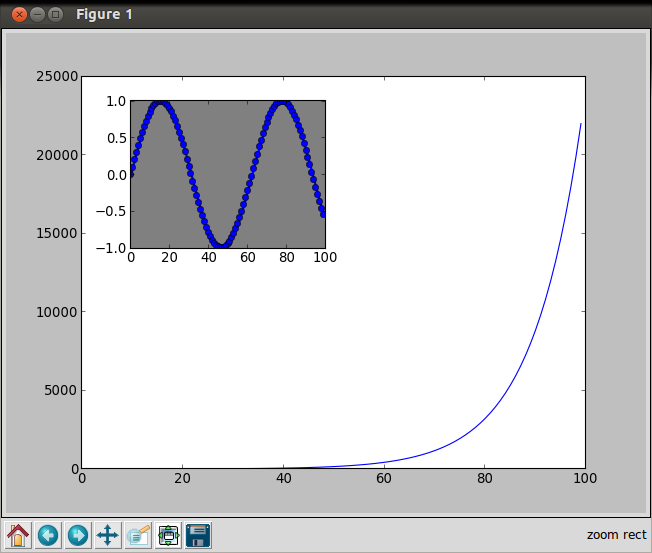The width and height of the screenshot is (652, 553).
Task: Select the Pan axes cross-arrow tool
Action: (x=108, y=535)
